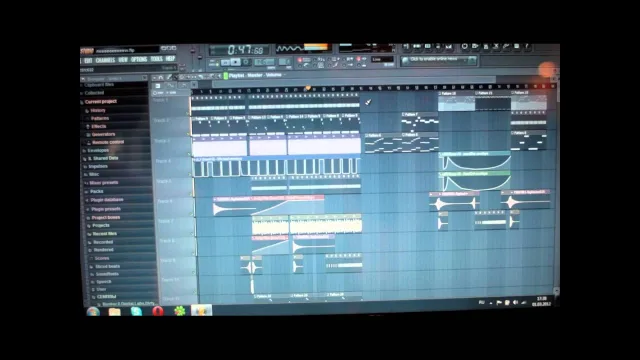This screenshot has width=640, height=360.
Task: Mute Track 6 with its green switch
Action: 191,214
